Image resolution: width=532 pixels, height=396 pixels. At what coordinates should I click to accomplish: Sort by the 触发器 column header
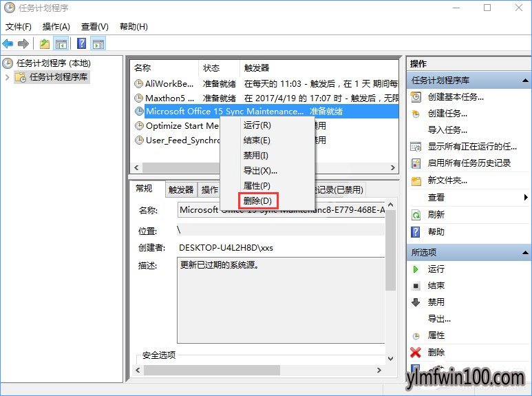pos(319,68)
